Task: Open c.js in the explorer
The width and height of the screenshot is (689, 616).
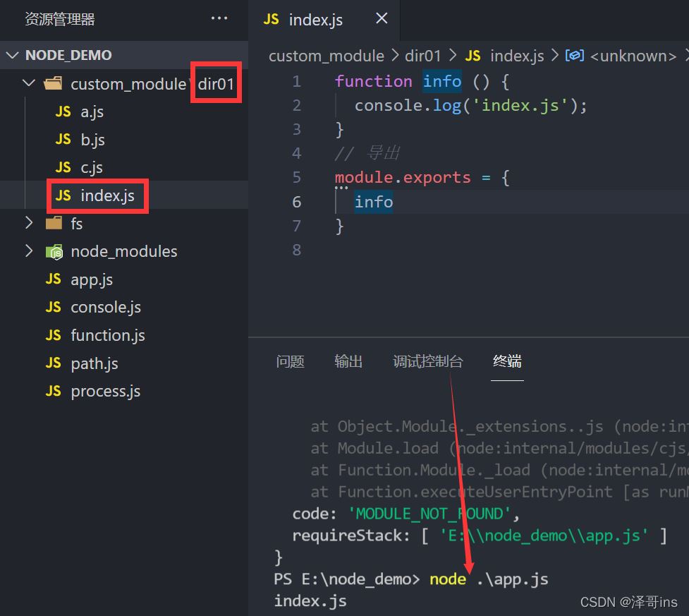Action: [92, 167]
